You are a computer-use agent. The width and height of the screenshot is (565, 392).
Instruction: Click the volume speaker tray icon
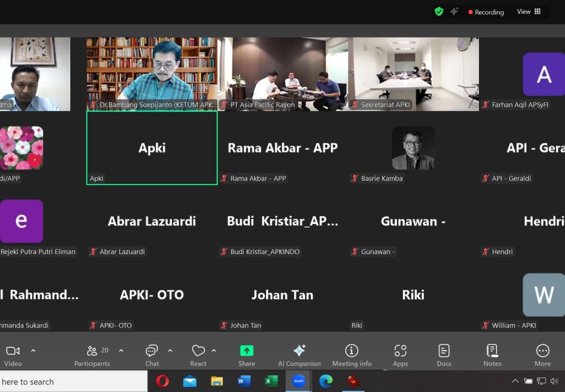coord(554,381)
